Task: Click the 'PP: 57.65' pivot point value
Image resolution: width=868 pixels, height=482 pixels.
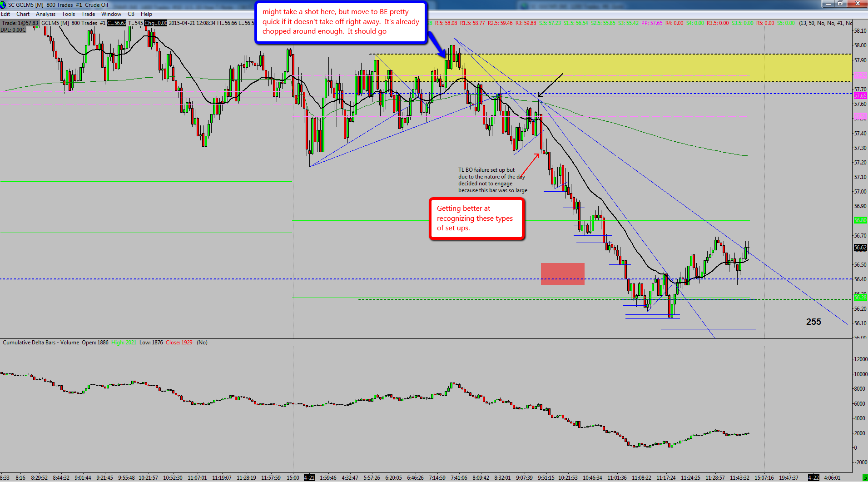Action: click(652, 23)
